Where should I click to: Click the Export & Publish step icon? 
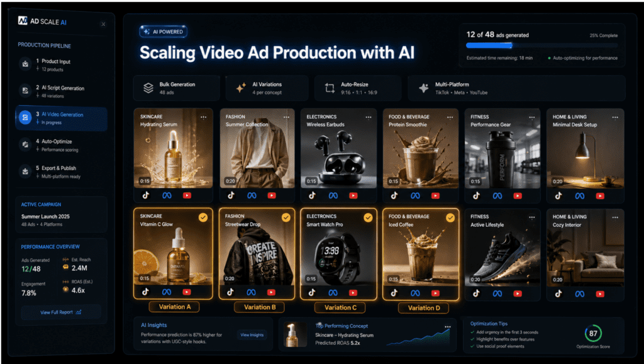coord(25,171)
